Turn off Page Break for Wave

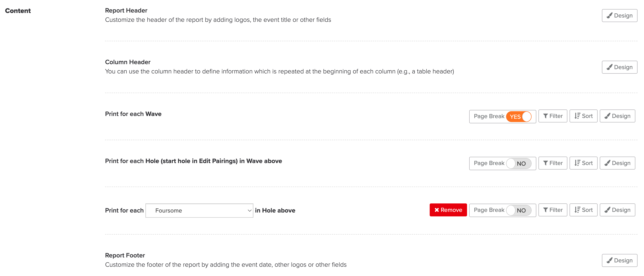[x=518, y=116]
